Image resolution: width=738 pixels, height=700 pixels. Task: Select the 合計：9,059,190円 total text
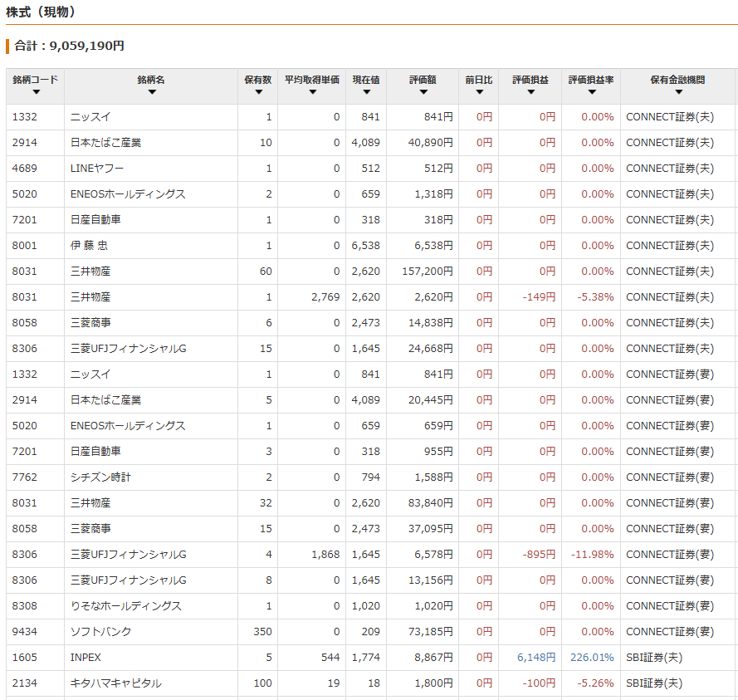pos(69,46)
